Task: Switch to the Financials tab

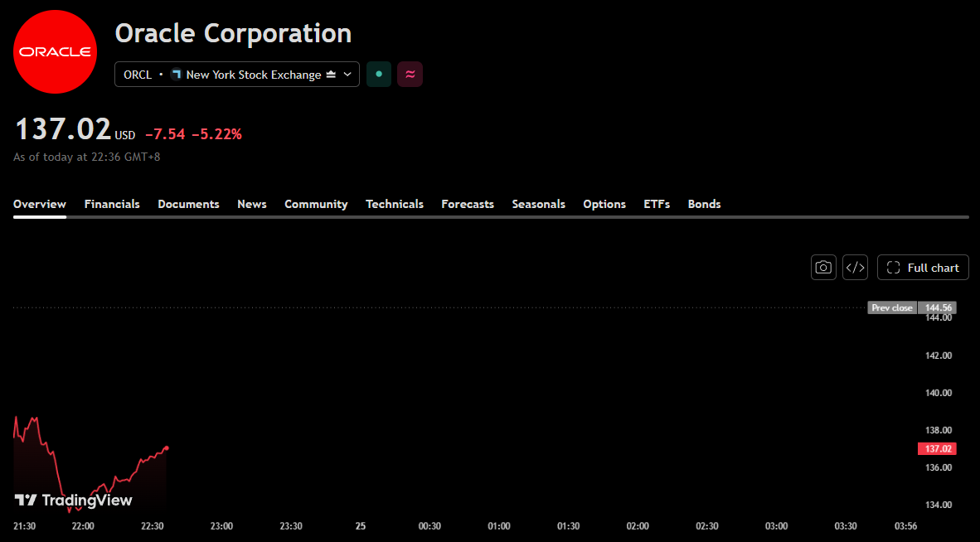Action: (112, 204)
